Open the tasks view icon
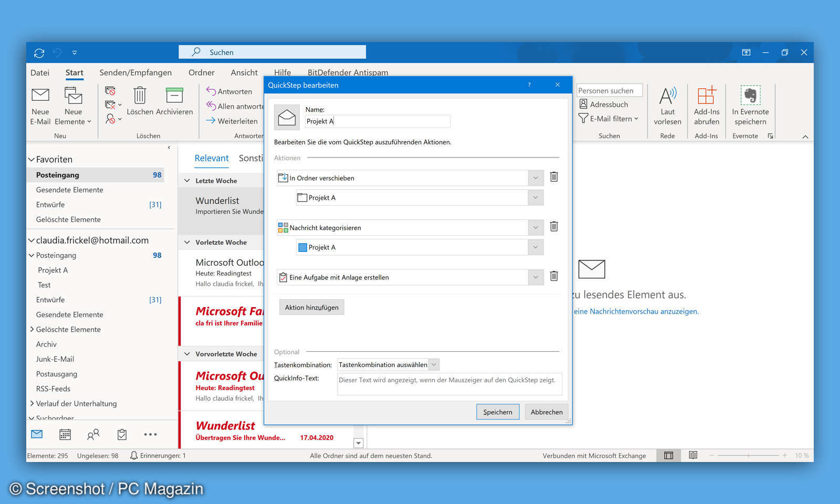Screen dimensions: 840x504 (122, 434)
